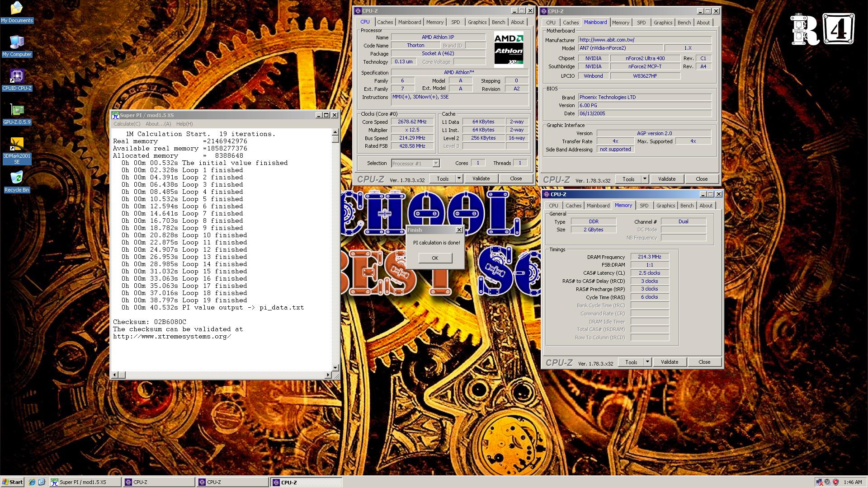Select the 3DMark2001 SE desktop shortcut
868x488 pixels.
pyautogui.click(x=17, y=150)
